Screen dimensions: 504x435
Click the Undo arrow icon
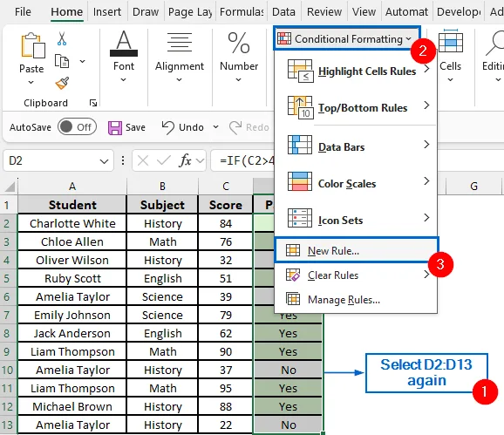tap(168, 127)
